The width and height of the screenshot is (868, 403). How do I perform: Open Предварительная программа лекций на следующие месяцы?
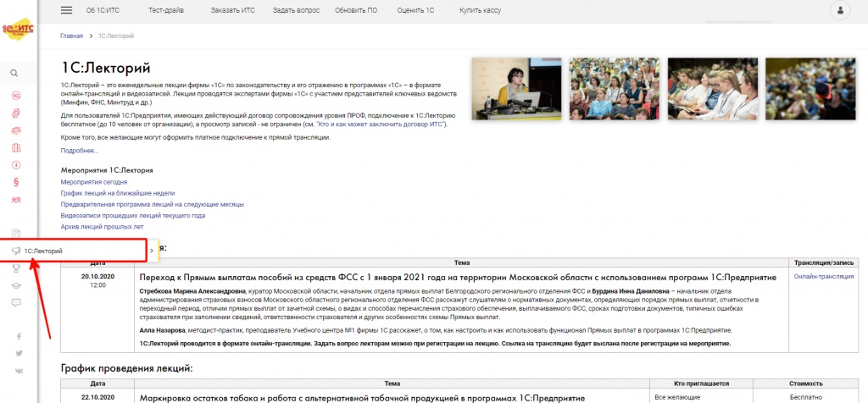[x=153, y=204]
